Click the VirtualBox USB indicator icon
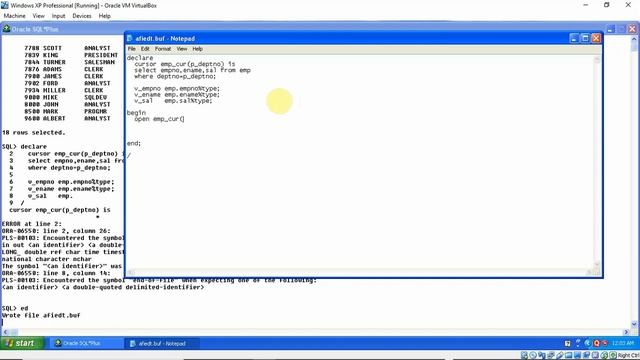The width and height of the screenshot is (640, 360). coord(560,355)
